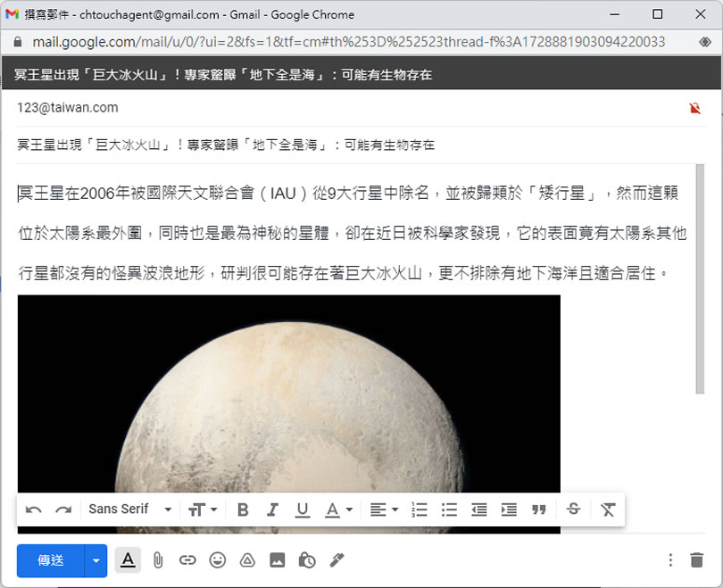Toggle bold formatting
The height and width of the screenshot is (588, 723).
tap(243, 509)
